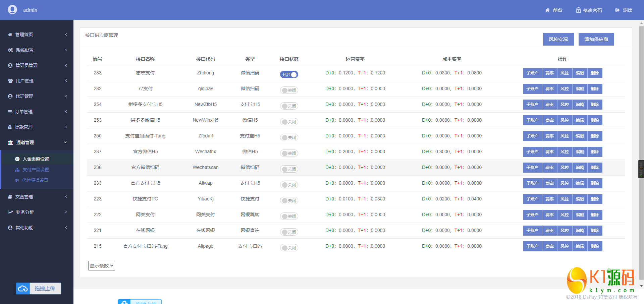Enable the 拼多多支付宝H5 status switch
Screen dimensions: 644x304
pos(289,106)
